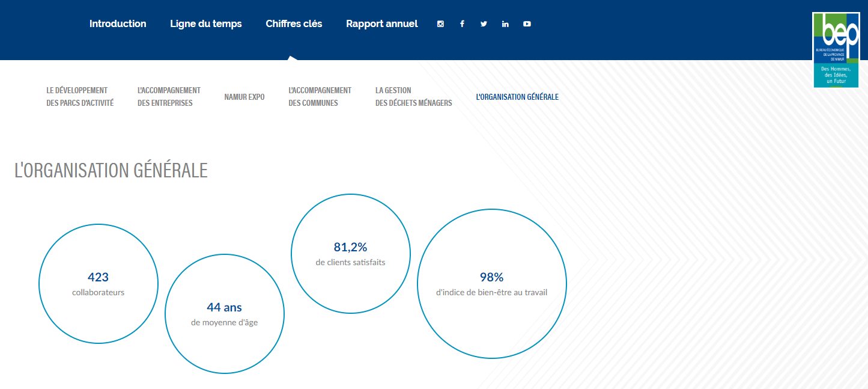Switch to Le développement des parcs d'activité tab

(80, 97)
